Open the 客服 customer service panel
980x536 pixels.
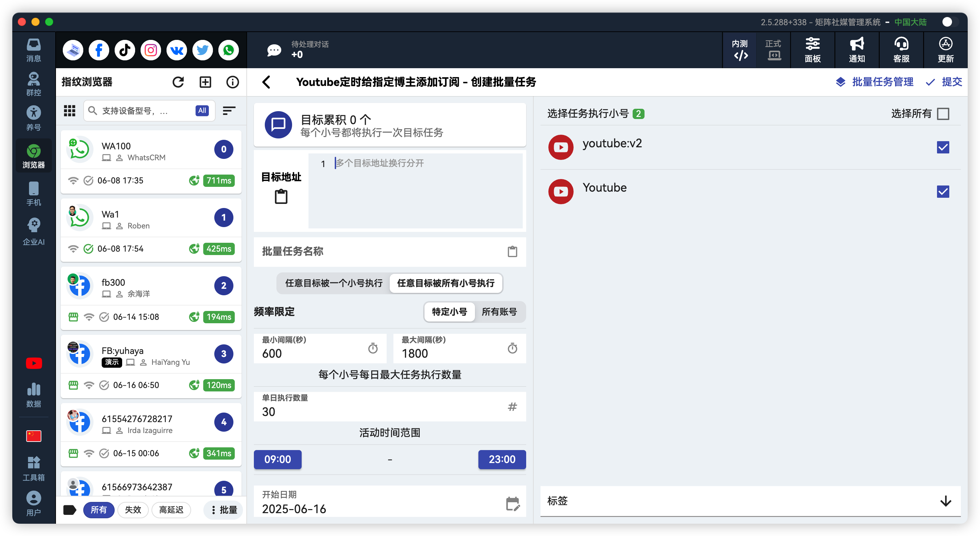point(901,50)
